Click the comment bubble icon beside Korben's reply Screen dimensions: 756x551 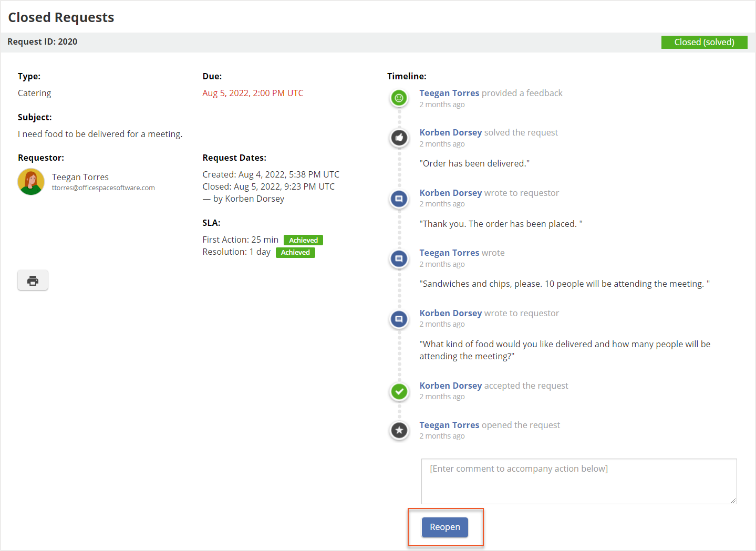pyautogui.click(x=399, y=199)
